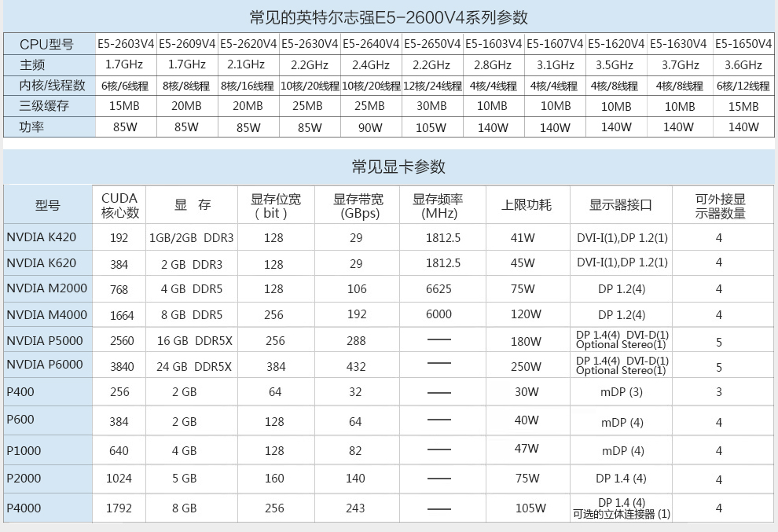The image size is (778, 532).
Task: Click the 可外接显示器数量 column header
Action: (721, 206)
